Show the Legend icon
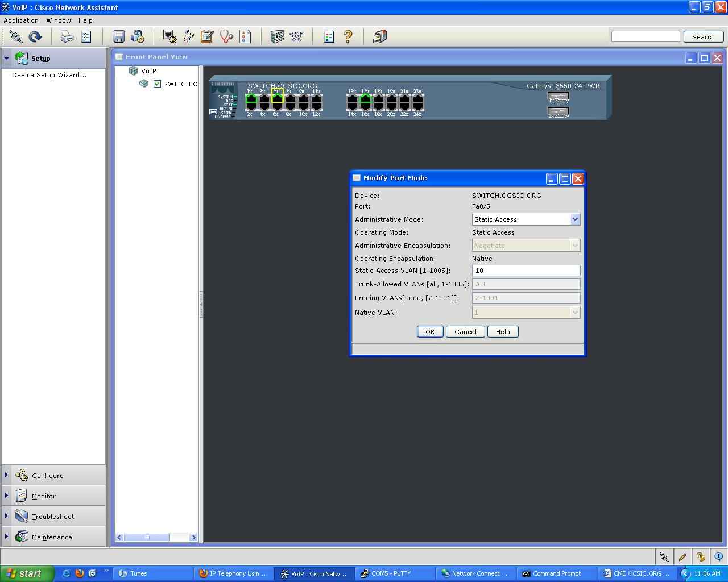Screen dimensions: 728x582 pos(329,37)
